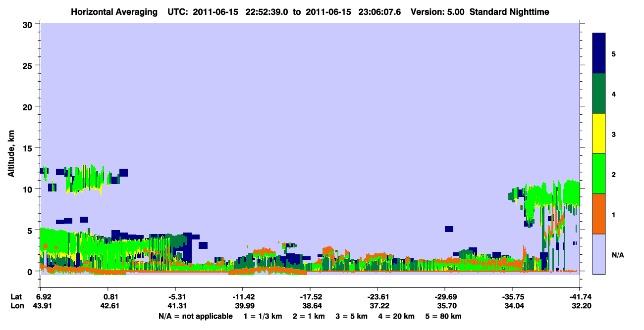This screenshot has width=644, height=330.
Task: Click the 'Version: 5.00' text
Action: (438, 11)
